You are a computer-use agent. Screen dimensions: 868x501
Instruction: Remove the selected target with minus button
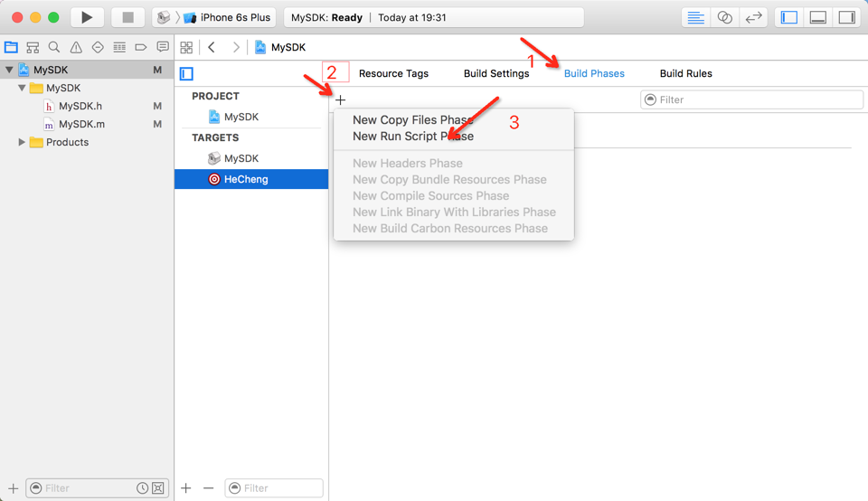click(208, 488)
